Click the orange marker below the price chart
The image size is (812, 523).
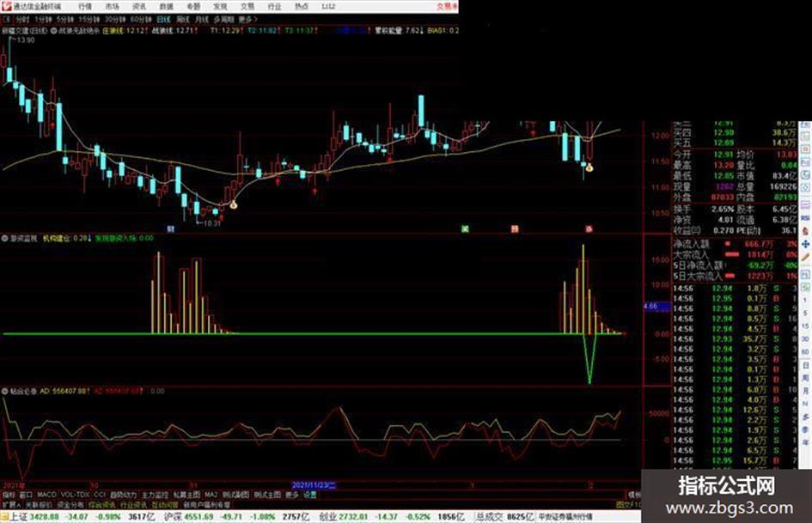(514, 228)
